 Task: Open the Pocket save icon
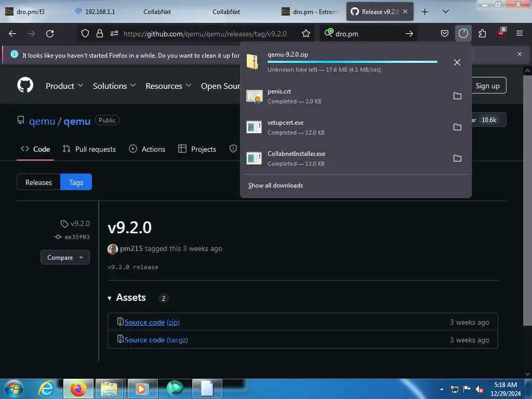click(x=445, y=34)
